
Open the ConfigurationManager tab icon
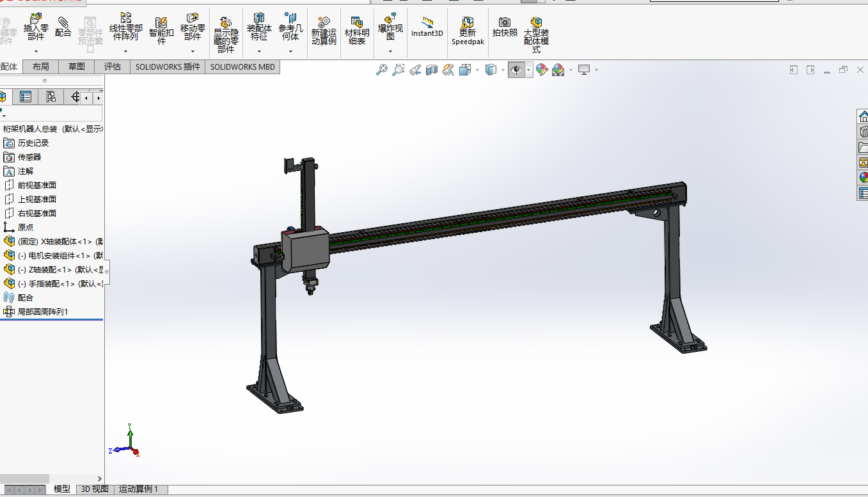(51, 97)
